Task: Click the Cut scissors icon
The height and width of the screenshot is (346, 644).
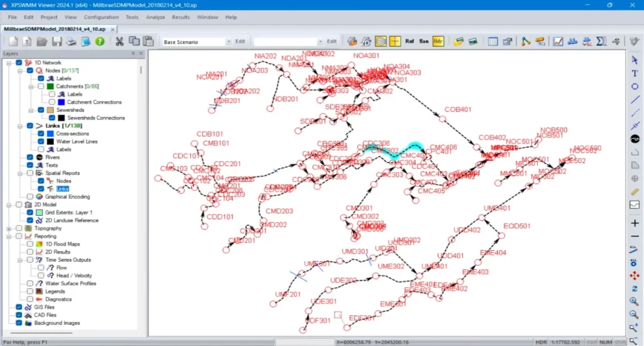Action: (119, 42)
